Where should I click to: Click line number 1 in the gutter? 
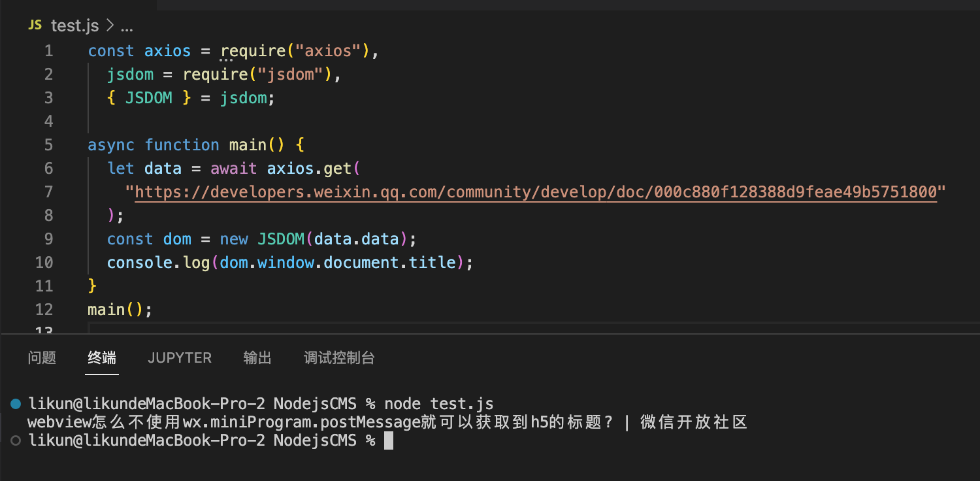[49, 51]
